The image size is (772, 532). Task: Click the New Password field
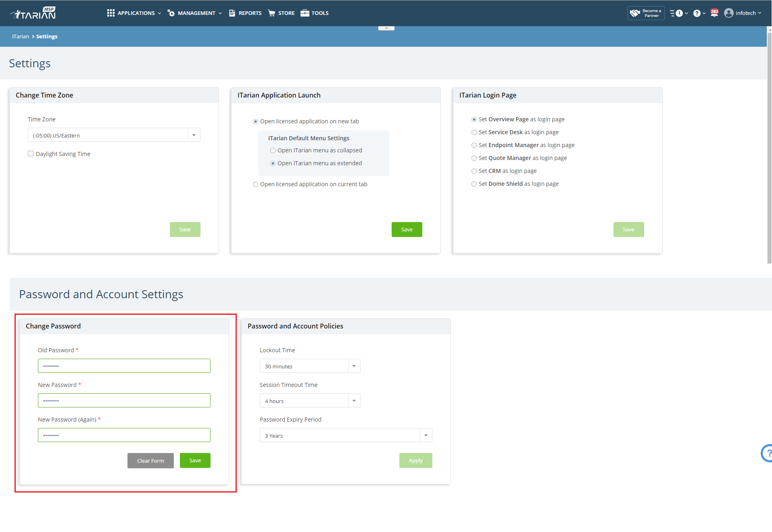(124, 401)
